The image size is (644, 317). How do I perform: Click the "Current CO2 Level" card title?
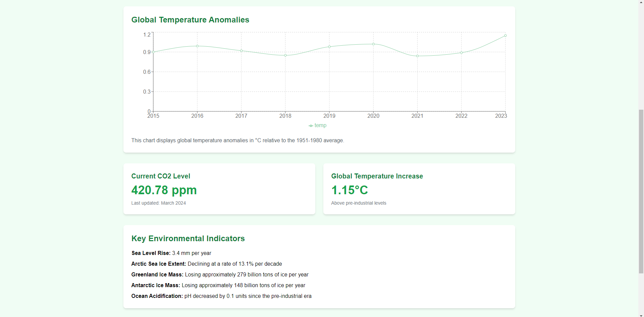point(161,176)
